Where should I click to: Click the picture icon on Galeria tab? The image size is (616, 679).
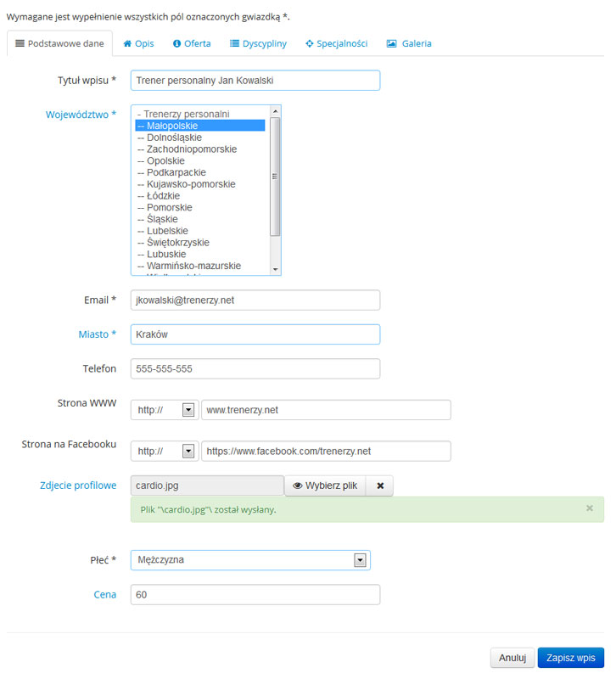point(392,43)
